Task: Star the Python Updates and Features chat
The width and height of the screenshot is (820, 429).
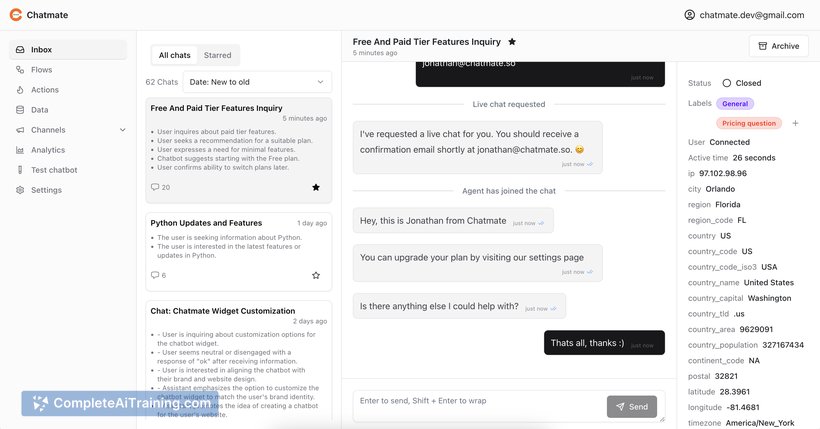Action: [316, 275]
